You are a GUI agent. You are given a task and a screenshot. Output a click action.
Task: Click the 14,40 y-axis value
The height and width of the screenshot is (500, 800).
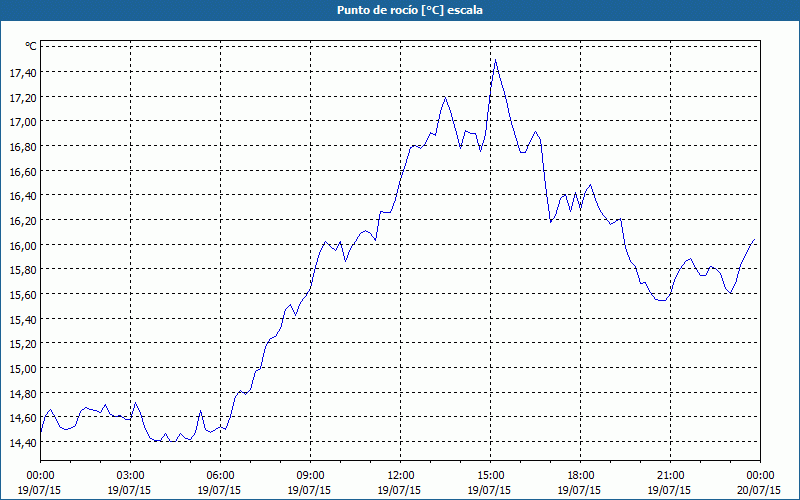pos(23,443)
